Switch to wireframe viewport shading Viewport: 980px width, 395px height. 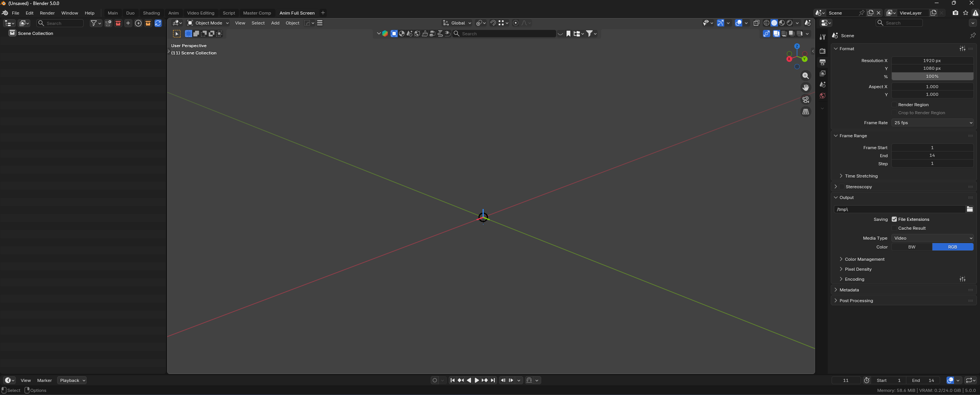[x=766, y=23]
